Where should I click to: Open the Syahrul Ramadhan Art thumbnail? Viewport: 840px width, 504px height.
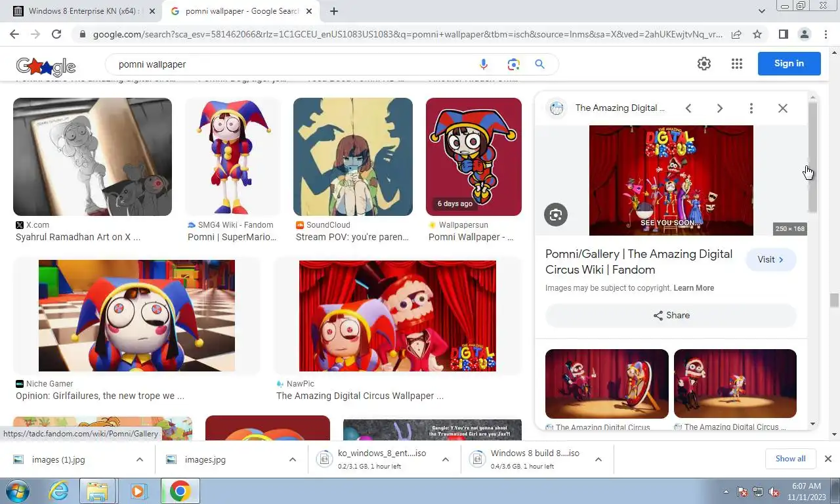tap(93, 157)
